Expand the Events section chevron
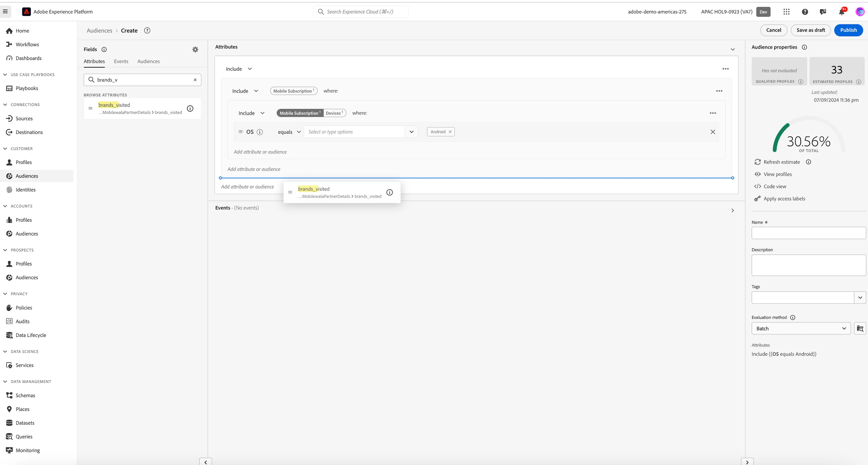This screenshot has height=465, width=868. tap(732, 210)
